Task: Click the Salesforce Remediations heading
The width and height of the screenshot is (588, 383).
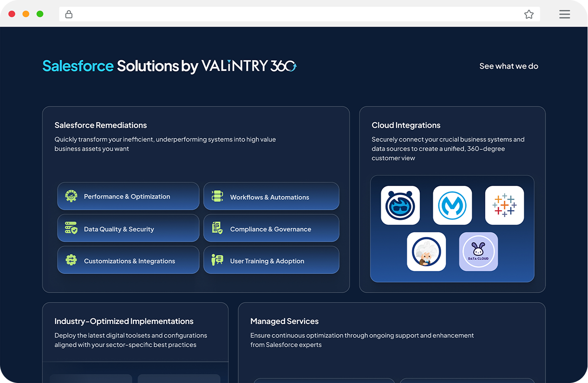Action: click(x=101, y=125)
